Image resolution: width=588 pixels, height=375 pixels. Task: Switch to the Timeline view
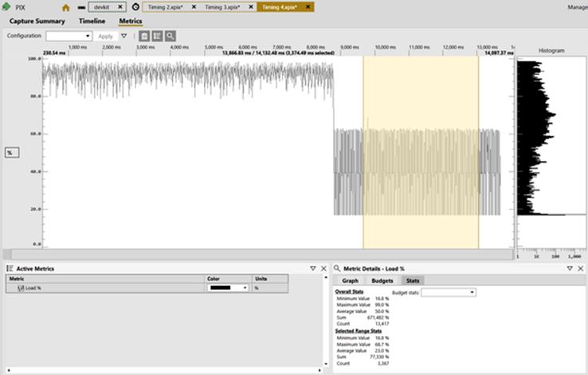point(92,21)
